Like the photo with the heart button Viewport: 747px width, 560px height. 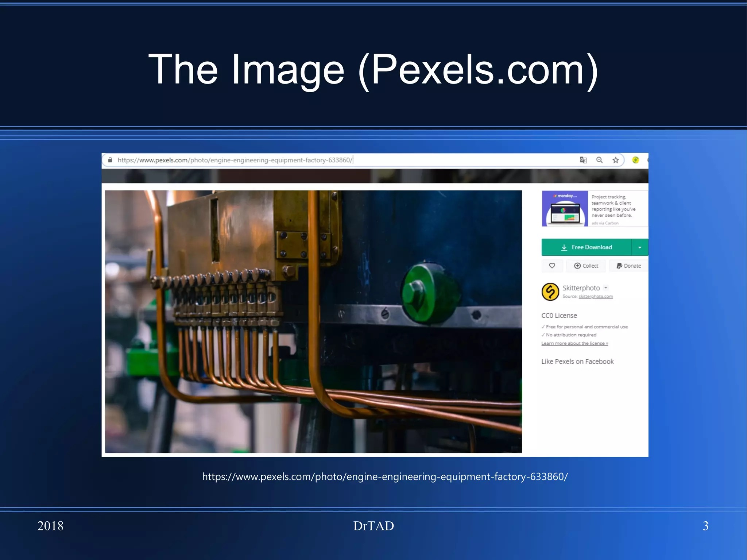point(552,266)
